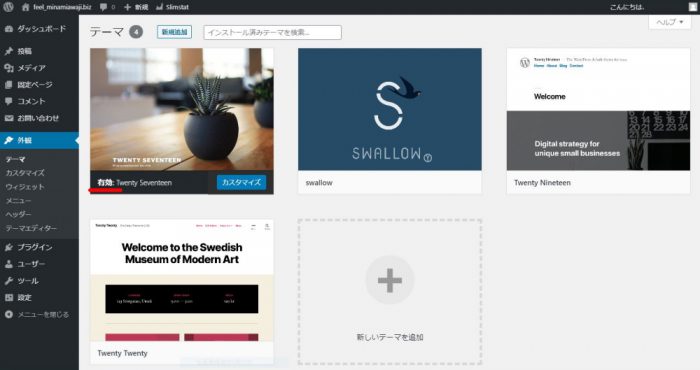
Task: Click the こんにちは greeting in admin bar
Action: point(627,7)
